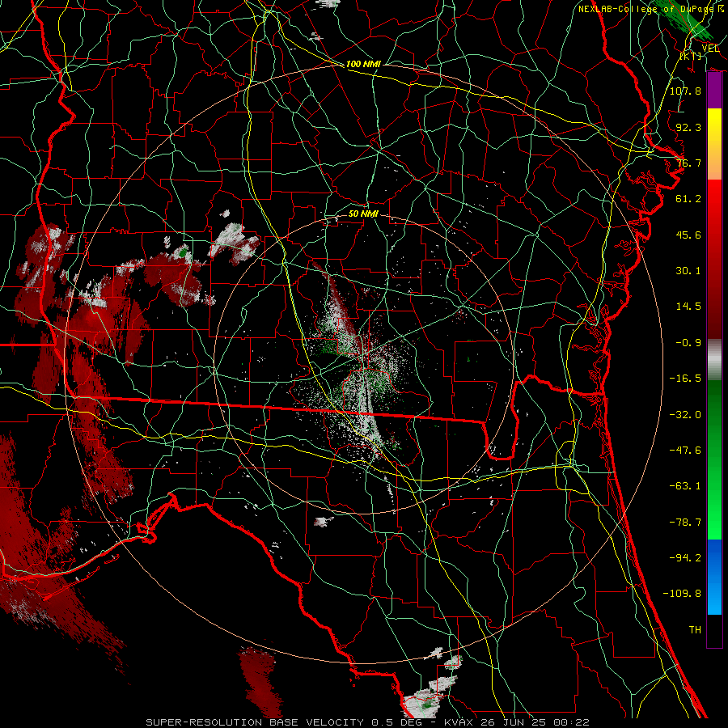Viewport: 728px width, 728px height.
Task: Click the -94.2 value on velocity scale
Action: pyautogui.click(x=685, y=557)
